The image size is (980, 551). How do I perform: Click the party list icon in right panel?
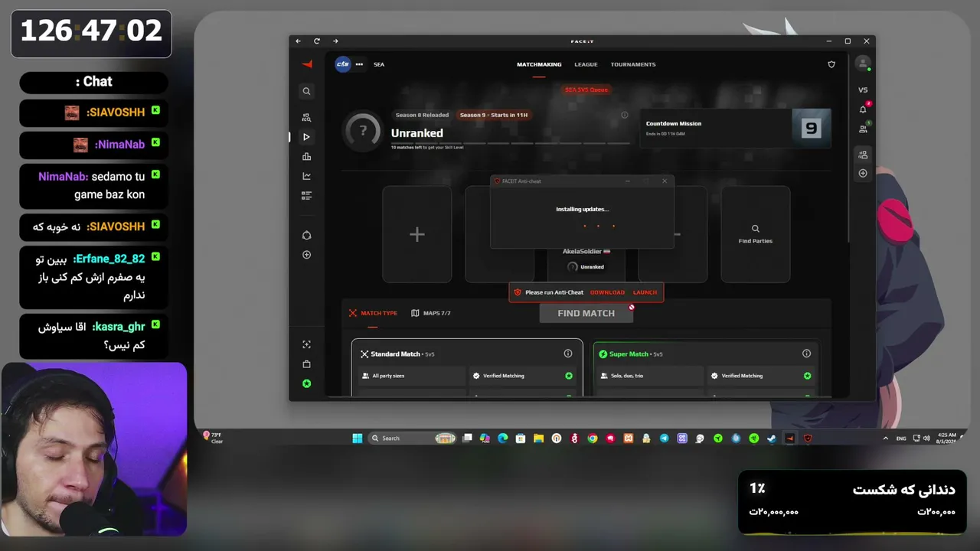(x=863, y=155)
